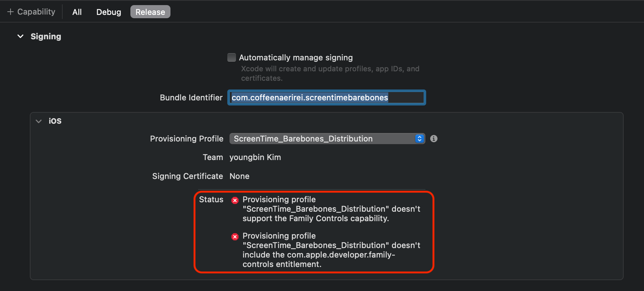Click the Automatically manage signing label text

pos(296,57)
